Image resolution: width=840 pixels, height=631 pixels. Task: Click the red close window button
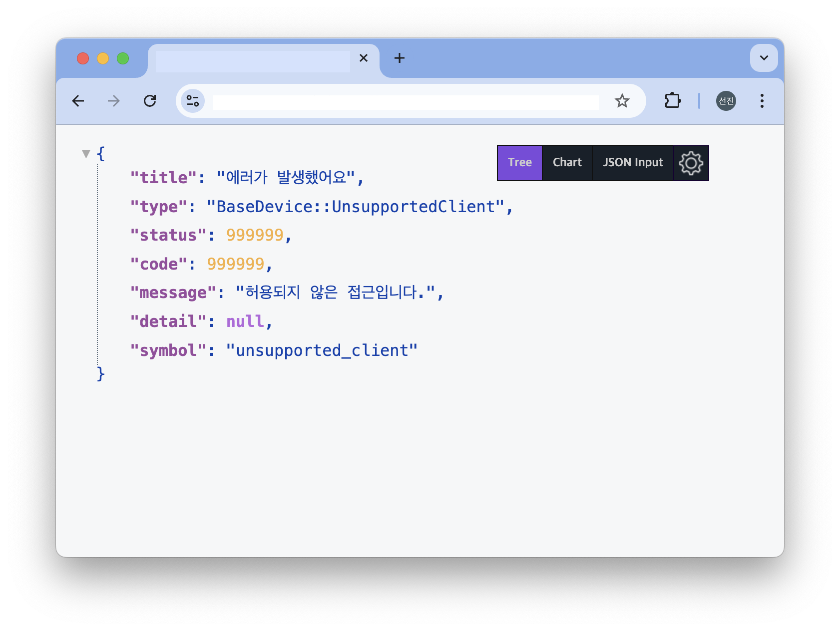click(x=83, y=58)
